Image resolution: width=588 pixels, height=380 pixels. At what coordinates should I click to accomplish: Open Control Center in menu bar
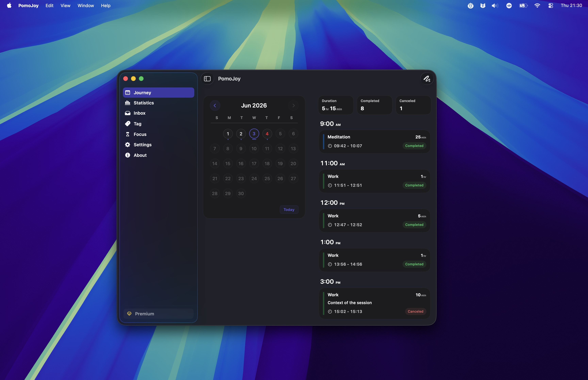(x=551, y=5)
